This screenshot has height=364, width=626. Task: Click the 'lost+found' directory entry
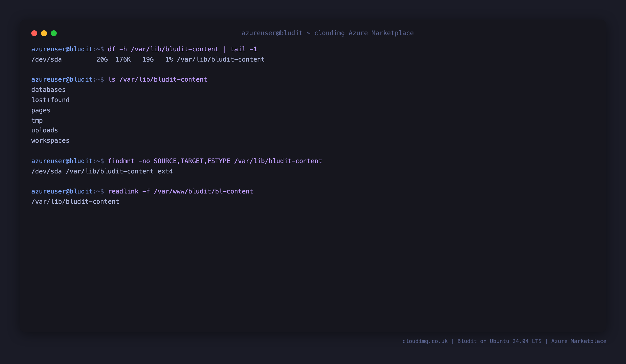click(x=50, y=100)
